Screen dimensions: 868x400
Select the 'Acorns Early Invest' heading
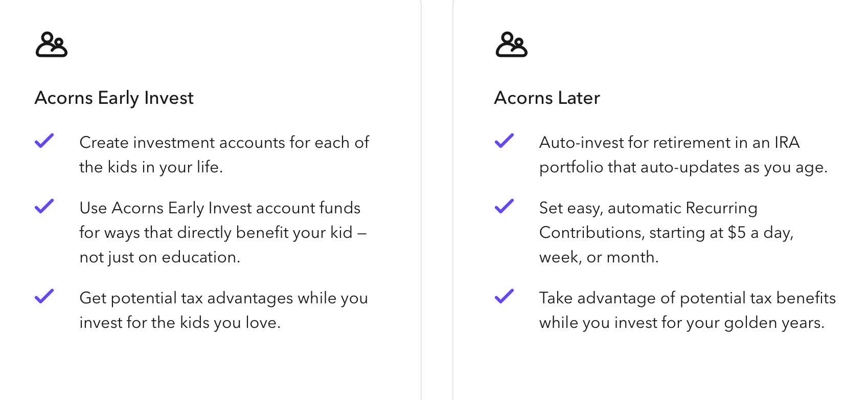(114, 98)
